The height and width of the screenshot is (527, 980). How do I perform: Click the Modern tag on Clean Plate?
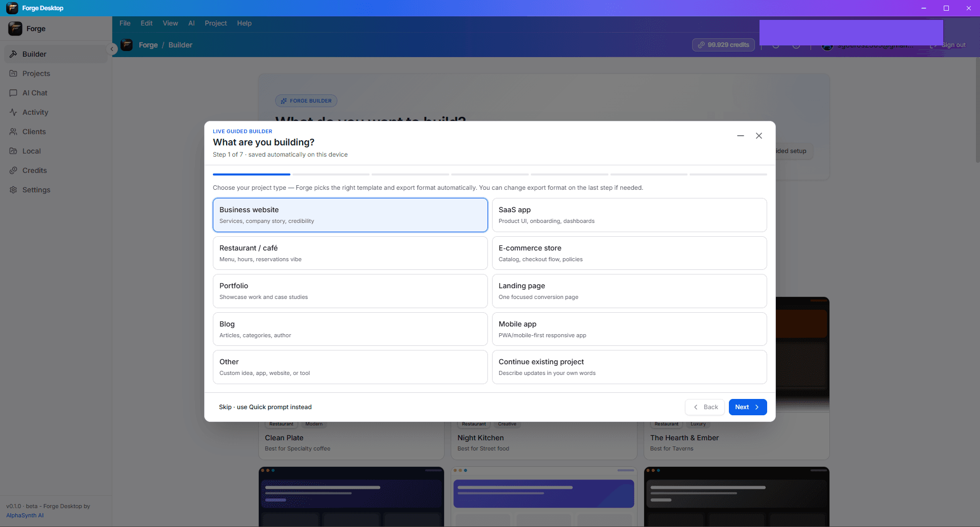[314, 424]
